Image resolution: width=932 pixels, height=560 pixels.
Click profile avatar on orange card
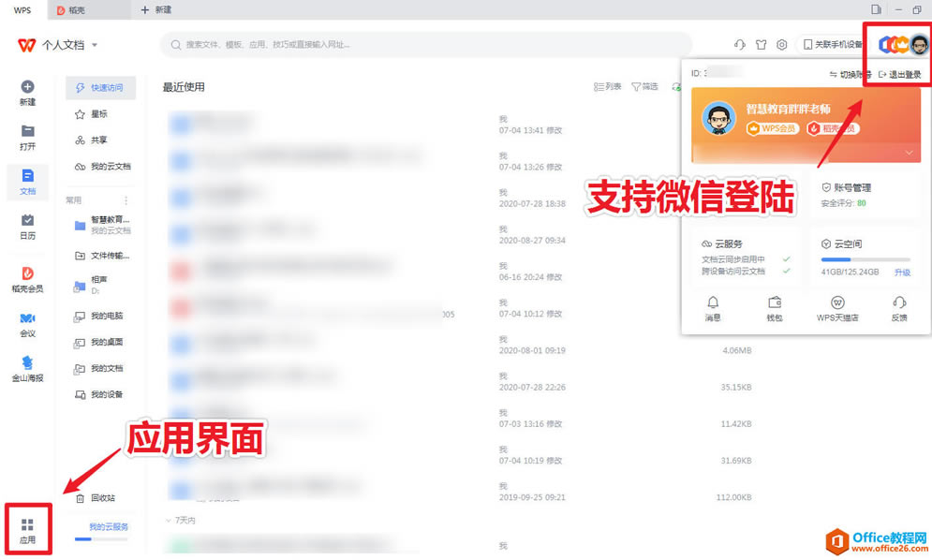718,118
